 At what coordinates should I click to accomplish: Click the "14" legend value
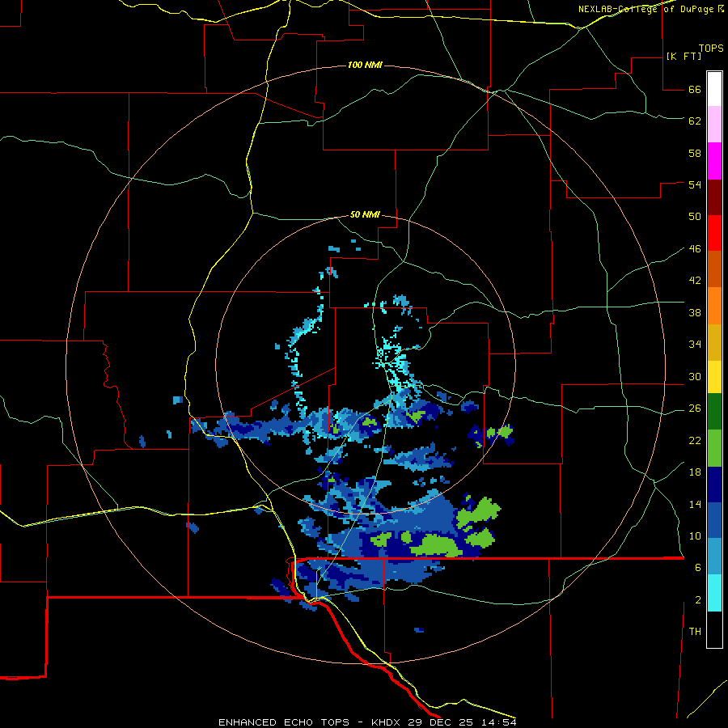tap(695, 504)
